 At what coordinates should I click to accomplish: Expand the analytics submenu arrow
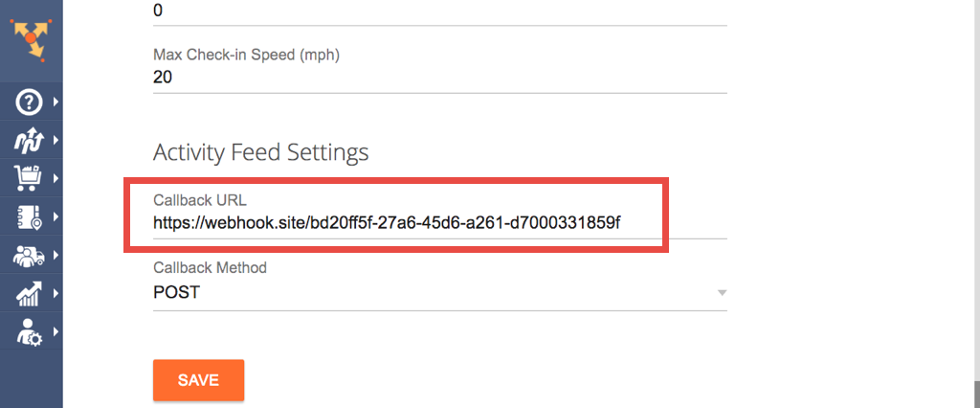(56, 293)
